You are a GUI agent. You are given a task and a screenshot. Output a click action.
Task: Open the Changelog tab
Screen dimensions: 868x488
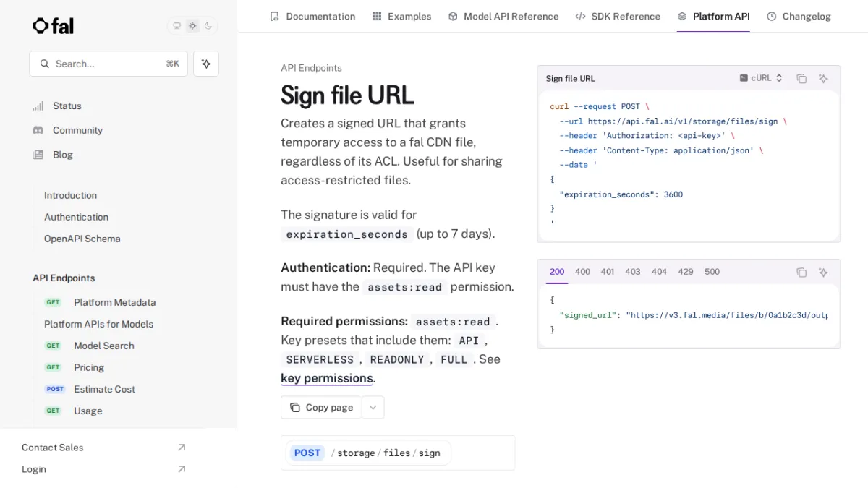point(799,16)
